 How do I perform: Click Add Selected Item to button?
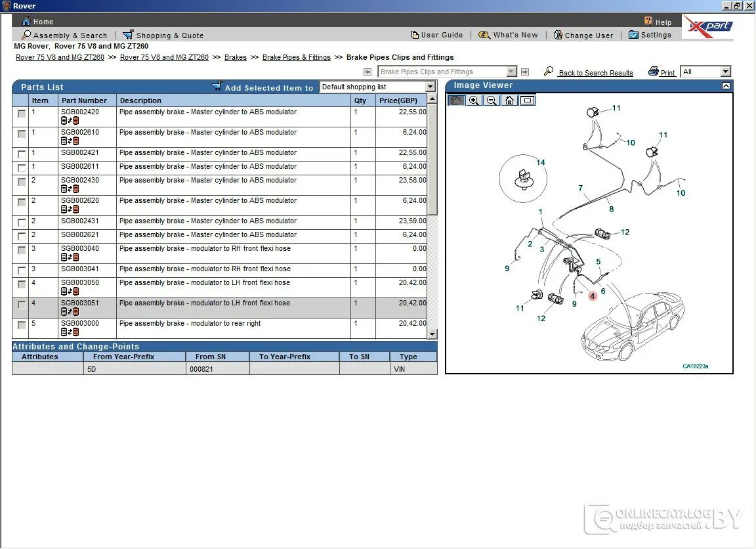coord(268,88)
